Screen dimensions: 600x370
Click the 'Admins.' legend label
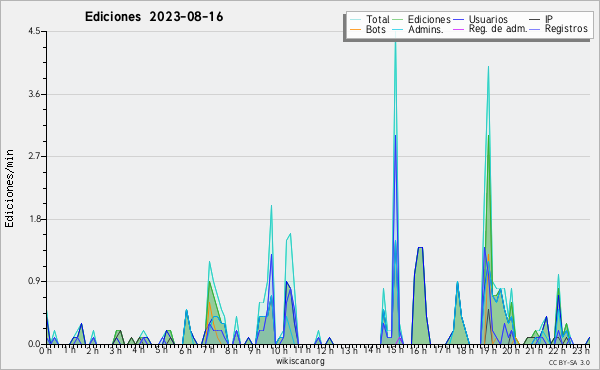426,29
